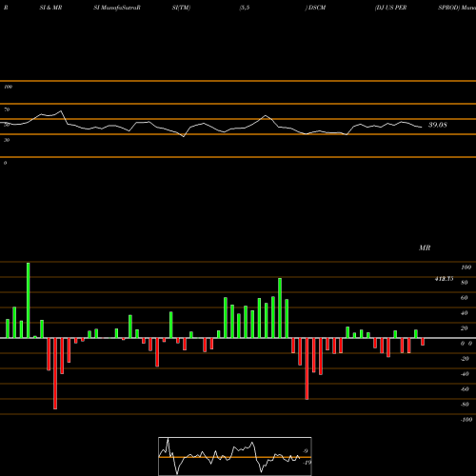Click the MR axis label -100
The image size is (476, 476).
pos(466,420)
